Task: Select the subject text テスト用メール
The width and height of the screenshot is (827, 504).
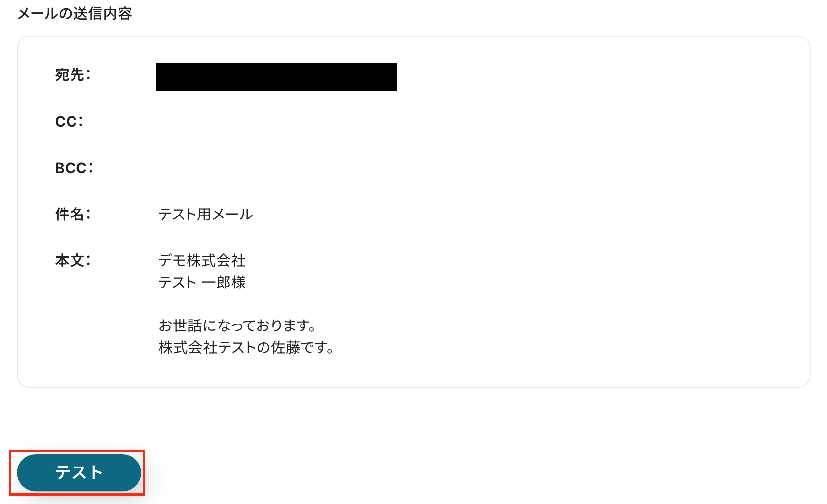Action: click(x=206, y=214)
